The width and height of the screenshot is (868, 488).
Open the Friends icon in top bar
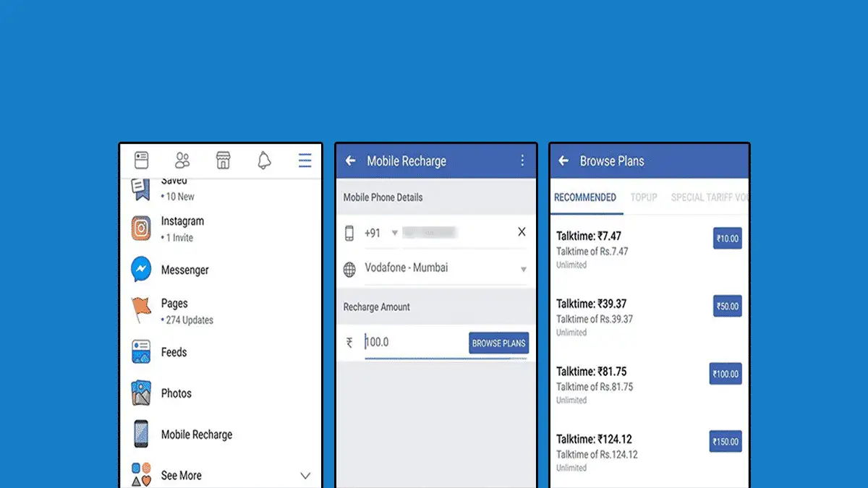click(x=182, y=160)
